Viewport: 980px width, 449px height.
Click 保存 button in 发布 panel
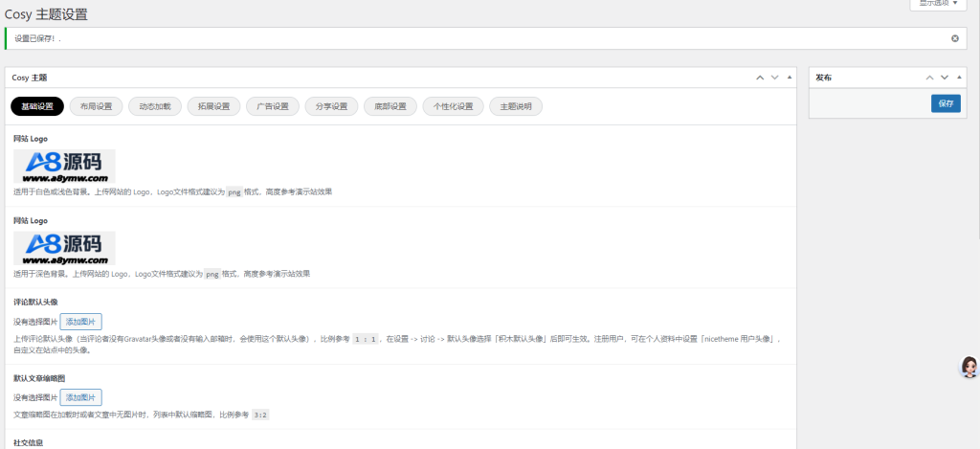point(946,103)
